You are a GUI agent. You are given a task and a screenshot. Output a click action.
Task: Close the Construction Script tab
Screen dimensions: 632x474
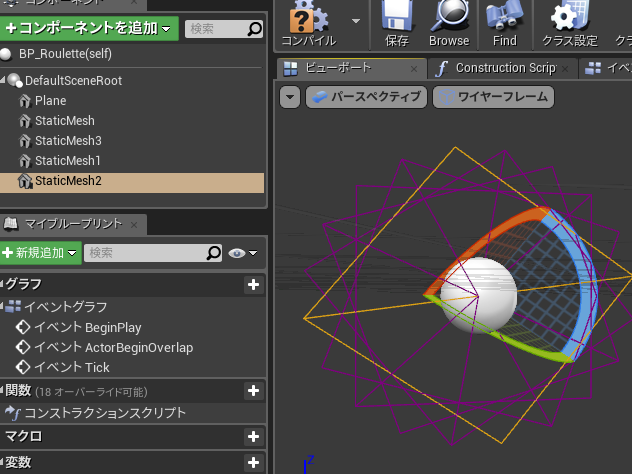(565, 69)
